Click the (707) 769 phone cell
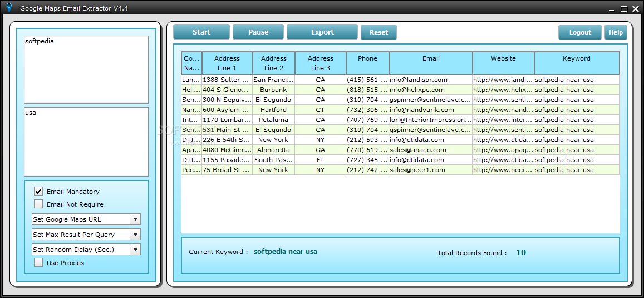This screenshot has width=644, height=298. tap(367, 120)
